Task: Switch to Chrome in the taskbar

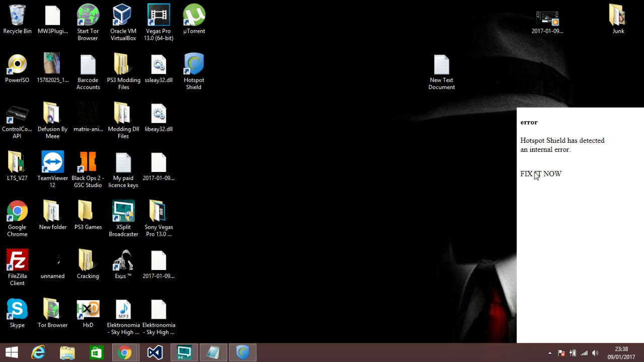Action: click(125, 353)
